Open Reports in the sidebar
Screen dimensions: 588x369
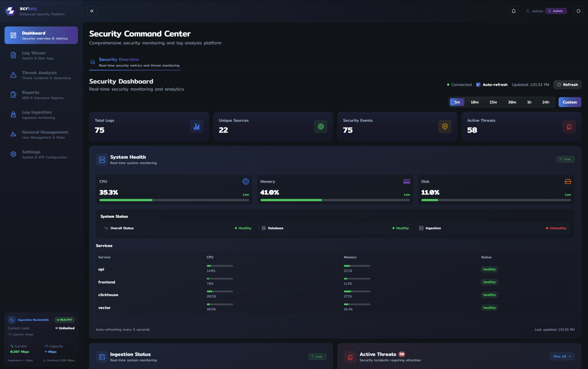coord(41,95)
